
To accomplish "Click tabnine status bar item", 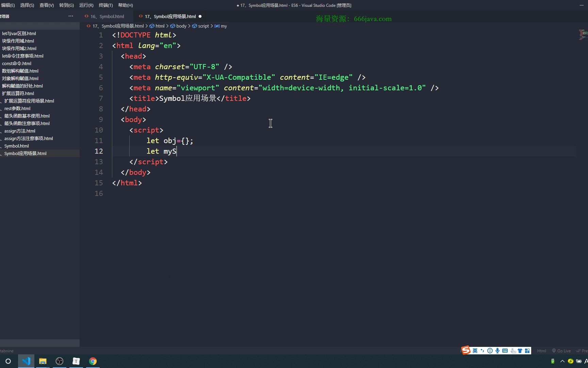I will pos(7,351).
